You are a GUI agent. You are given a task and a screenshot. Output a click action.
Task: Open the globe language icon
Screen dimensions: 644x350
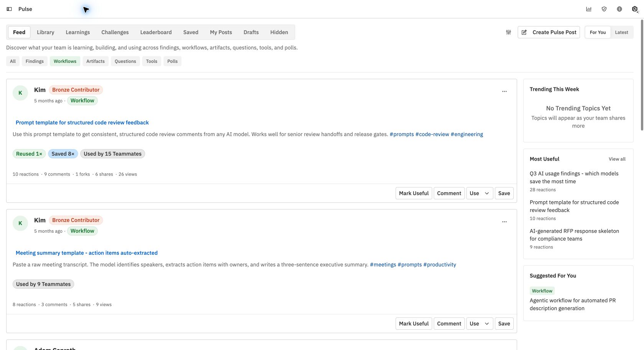[619, 9]
